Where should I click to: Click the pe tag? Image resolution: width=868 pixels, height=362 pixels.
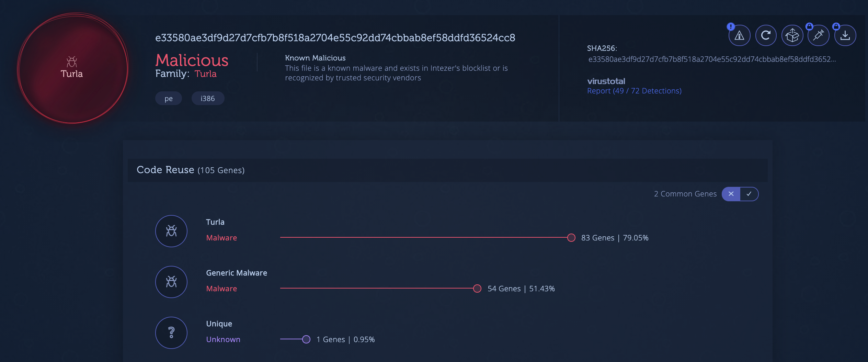pos(169,99)
